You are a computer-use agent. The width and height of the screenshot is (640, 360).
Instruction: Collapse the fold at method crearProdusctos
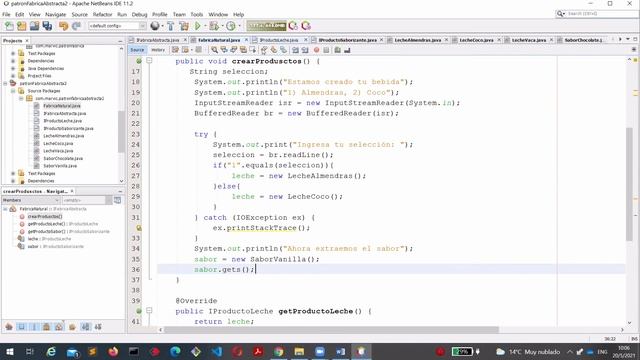[x=149, y=60]
